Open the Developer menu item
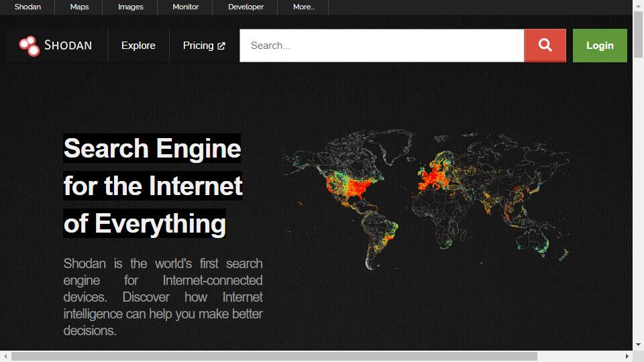Image resolution: width=644 pixels, height=362 pixels. (x=246, y=7)
